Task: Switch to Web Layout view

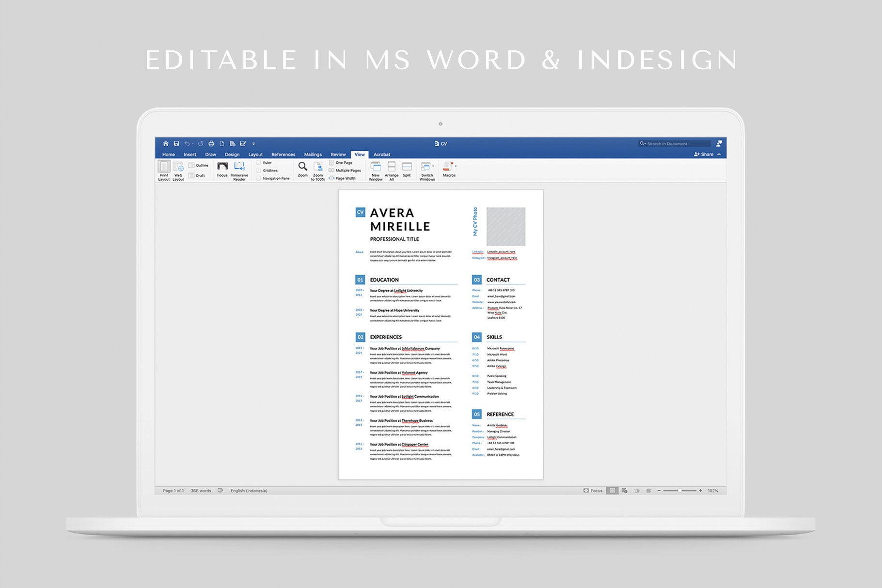Action: (178, 169)
